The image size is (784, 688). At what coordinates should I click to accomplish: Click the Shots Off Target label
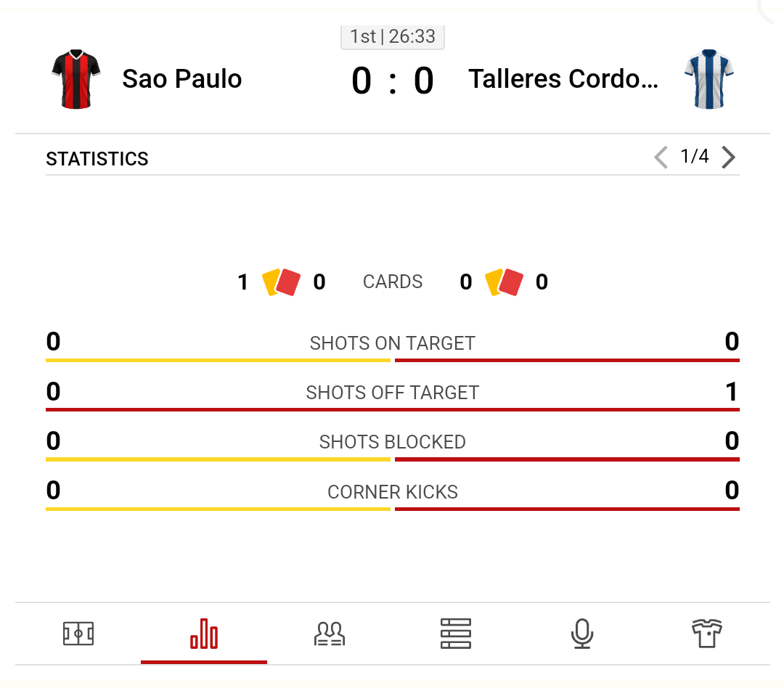click(x=392, y=393)
